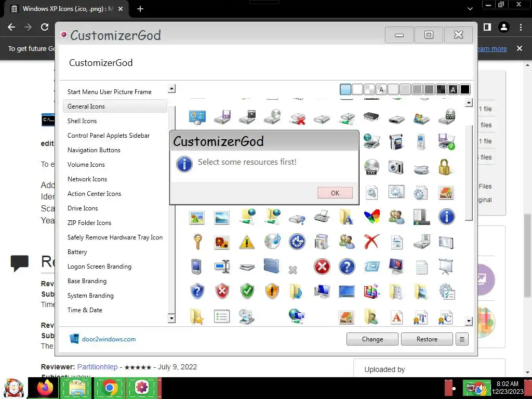Pick the medium gray background swatch

(417, 89)
